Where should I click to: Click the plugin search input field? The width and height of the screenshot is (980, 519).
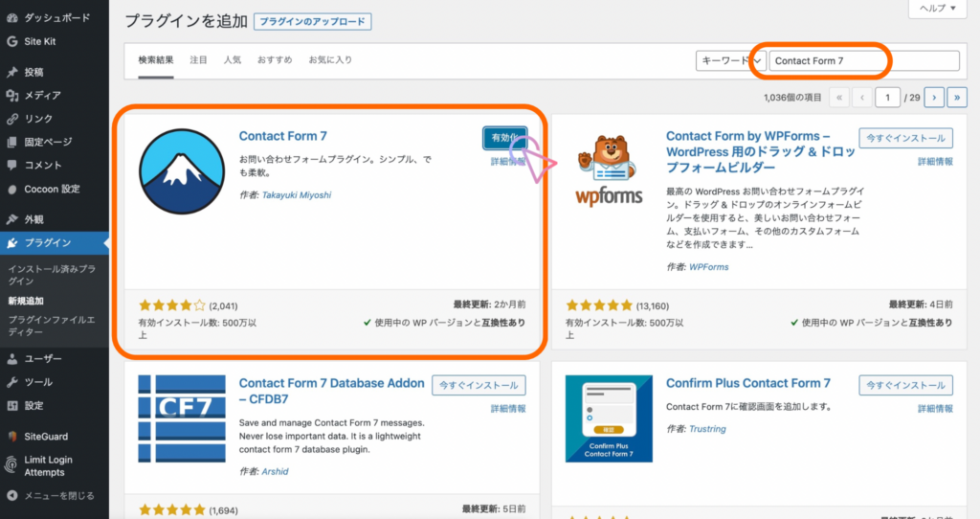(861, 60)
